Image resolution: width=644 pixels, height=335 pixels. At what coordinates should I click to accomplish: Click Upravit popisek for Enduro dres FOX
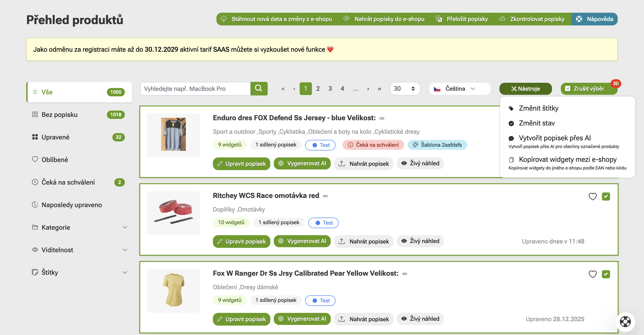click(241, 164)
